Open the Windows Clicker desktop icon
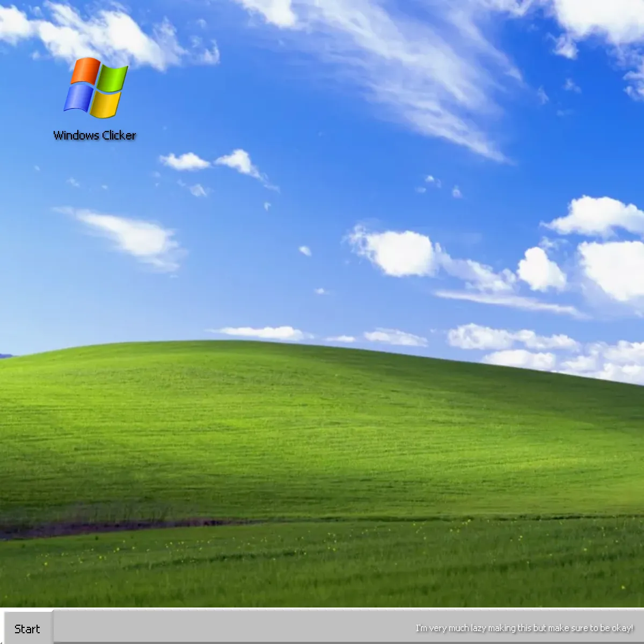Image resolution: width=644 pixels, height=644 pixels. 96,88
